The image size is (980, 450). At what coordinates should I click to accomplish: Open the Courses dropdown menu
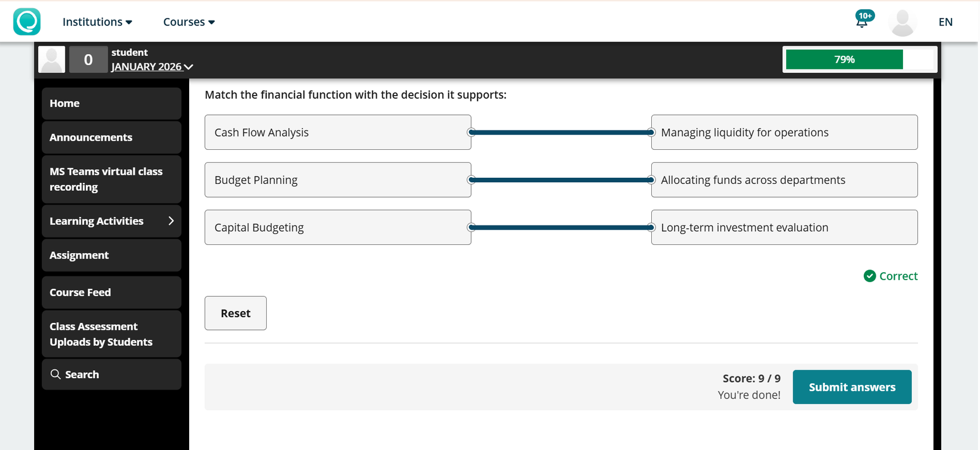coord(189,22)
